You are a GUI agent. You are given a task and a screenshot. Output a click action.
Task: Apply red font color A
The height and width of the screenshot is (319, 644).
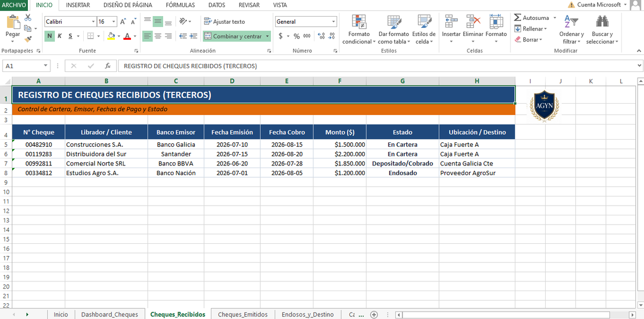(127, 36)
